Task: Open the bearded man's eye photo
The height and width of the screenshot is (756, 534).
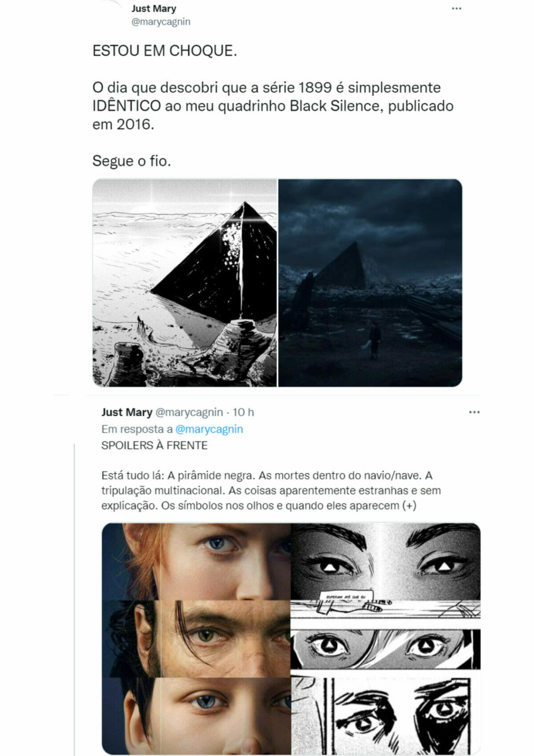Action: pyautogui.click(x=196, y=639)
